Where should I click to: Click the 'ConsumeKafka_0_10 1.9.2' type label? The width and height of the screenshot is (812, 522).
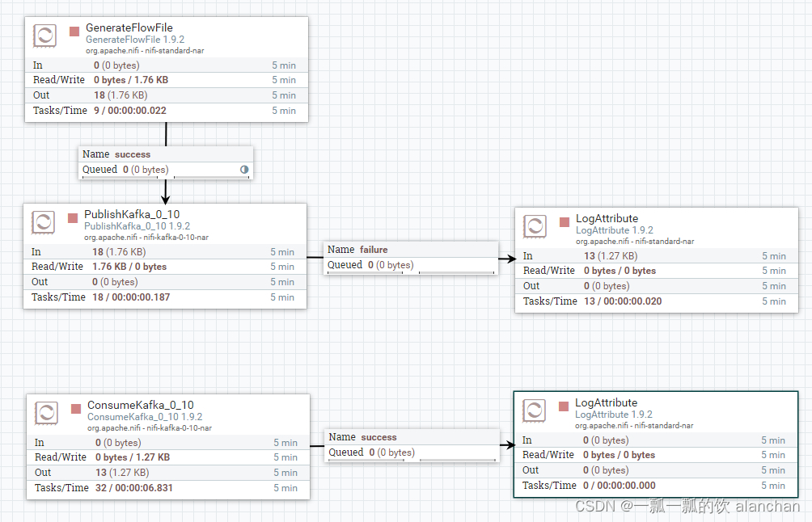point(145,417)
